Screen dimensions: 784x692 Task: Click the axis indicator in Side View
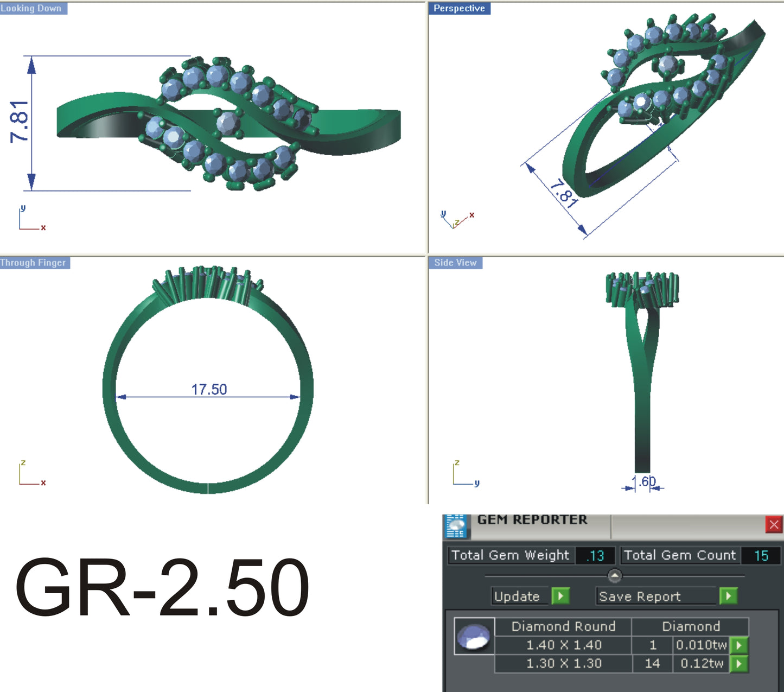coord(466,473)
